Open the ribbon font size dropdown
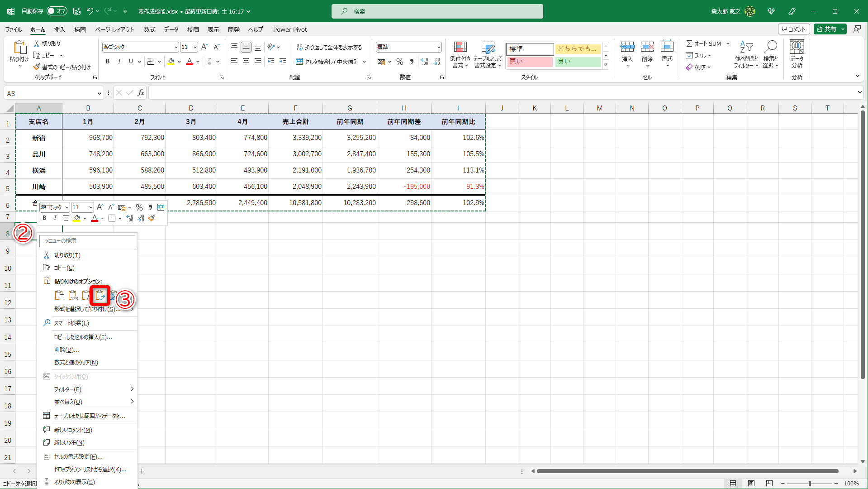Viewport: 868px width, 489px height. pyautogui.click(x=195, y=47)
